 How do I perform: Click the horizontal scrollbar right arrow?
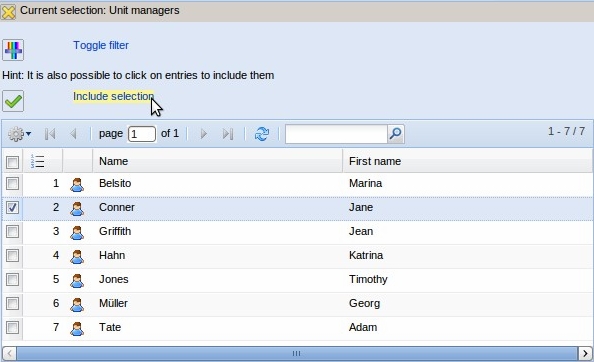point(585,354)
